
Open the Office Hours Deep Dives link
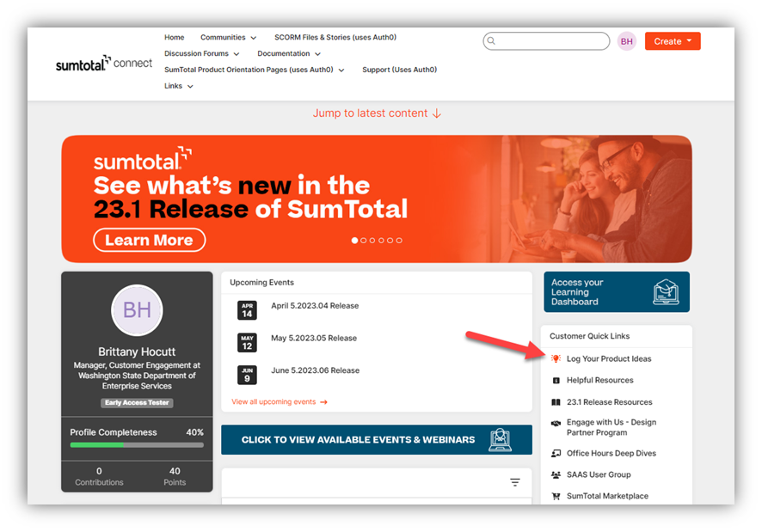pyautogui.click(x=611, y=453)
